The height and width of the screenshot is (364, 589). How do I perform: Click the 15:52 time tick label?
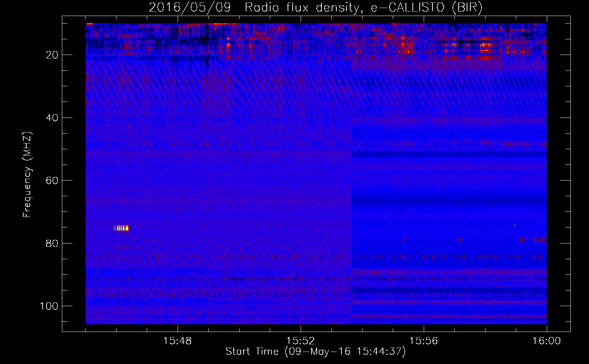click(x=300, y=341)
